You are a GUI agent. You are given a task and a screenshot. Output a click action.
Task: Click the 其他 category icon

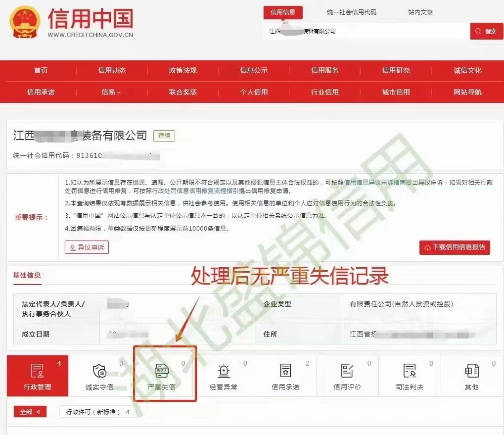pos(471,371)
